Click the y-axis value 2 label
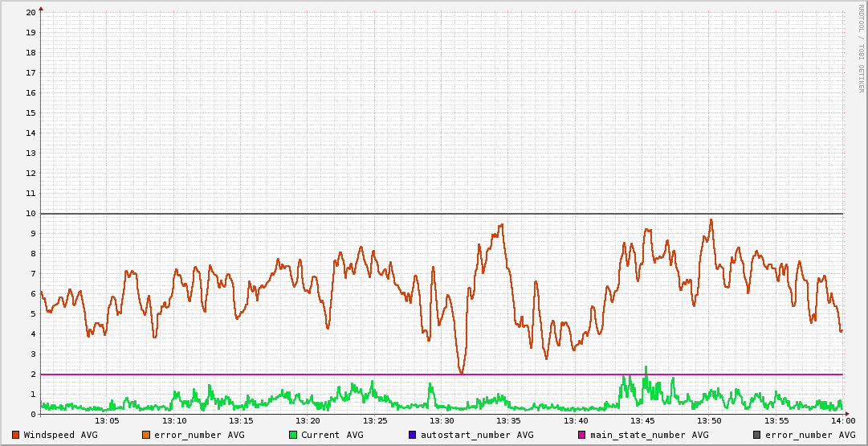 tap(33, 374)
